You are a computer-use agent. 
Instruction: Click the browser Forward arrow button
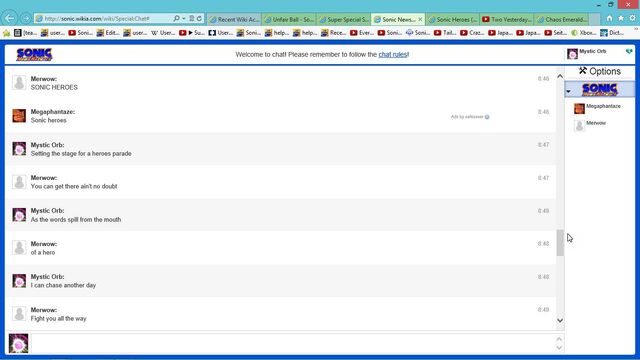(26, 18)
